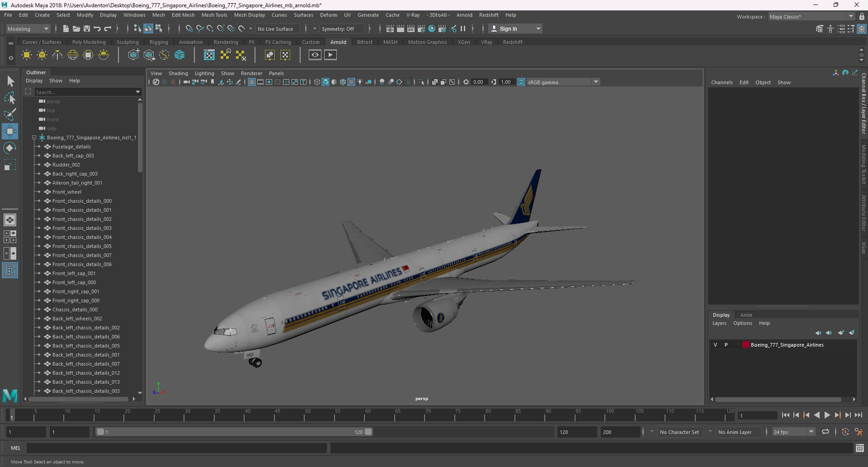868x467 pixels.
Task: Start Arnold render play icon
Action: click(330, 55)
